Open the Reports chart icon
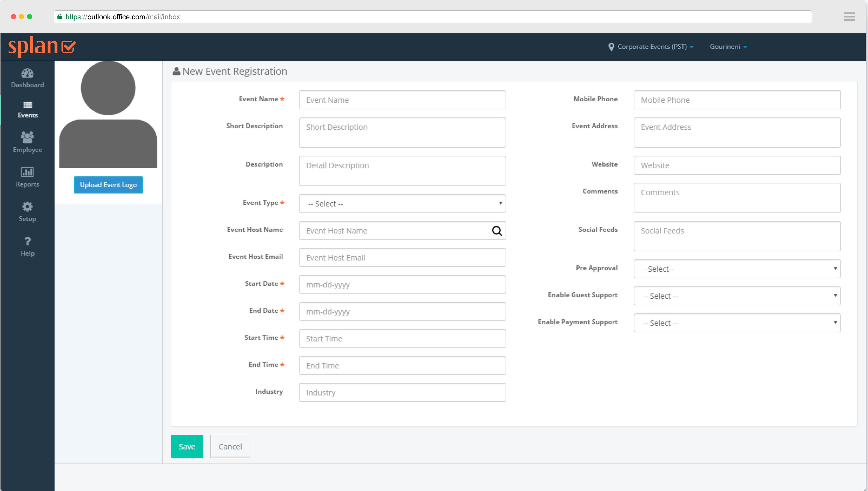Screen dimensions: 868x491 click(27, 172)
